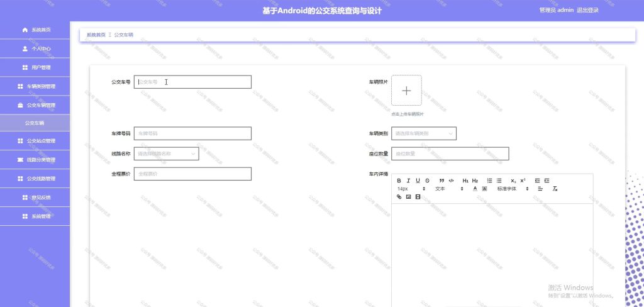
Task: Expand 系统管理 sidebar menu
Action: point(35,216)
